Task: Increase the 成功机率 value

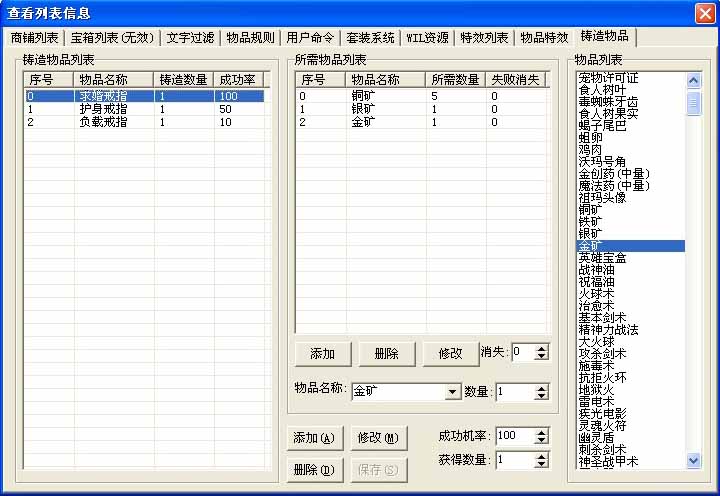Action: point(541,432)
